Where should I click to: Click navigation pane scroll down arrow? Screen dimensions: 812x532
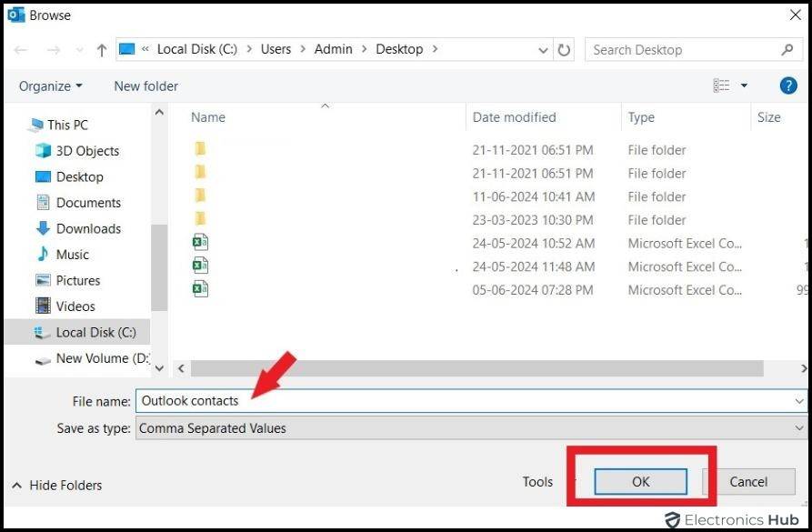pyautogui.click(x=159, y=368)
